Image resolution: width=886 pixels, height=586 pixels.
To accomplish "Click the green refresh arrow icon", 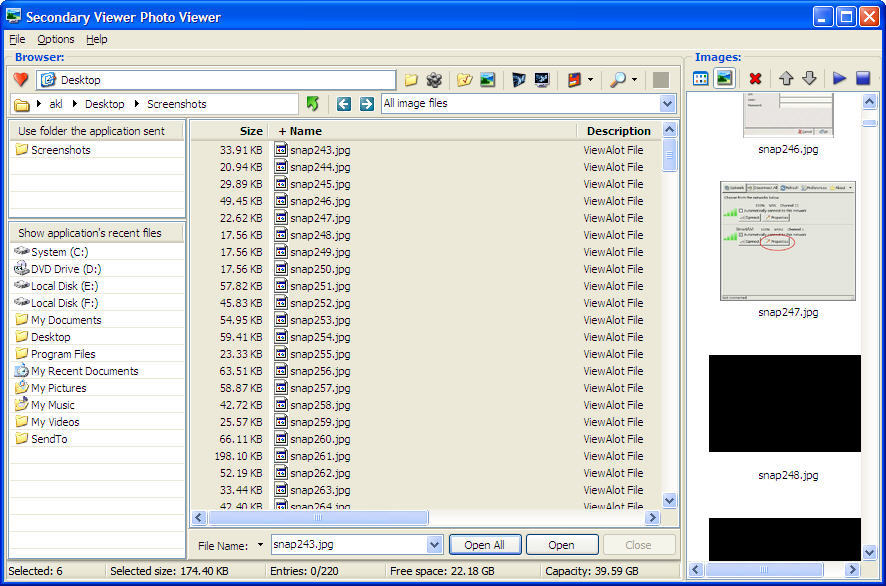I will pos(312,103).
